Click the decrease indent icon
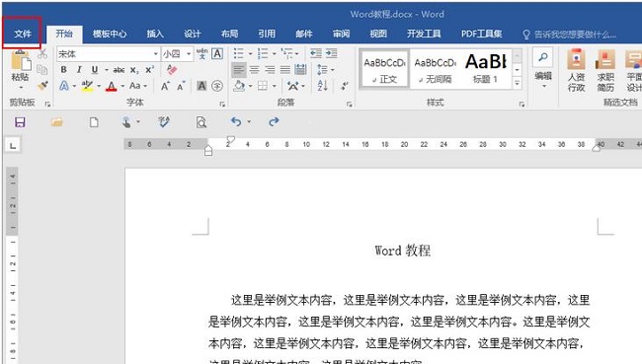The height and width of the screenshot is (364, 642). (x=316, y=53)
